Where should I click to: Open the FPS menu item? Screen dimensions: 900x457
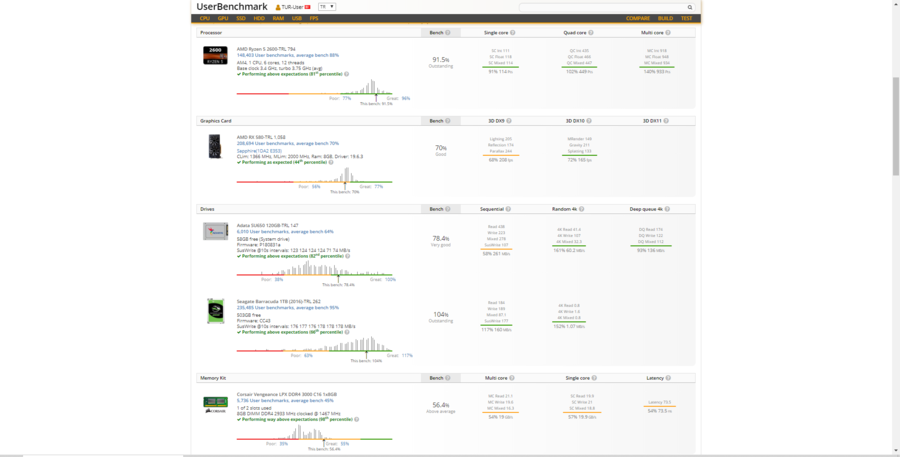point(314,18)
